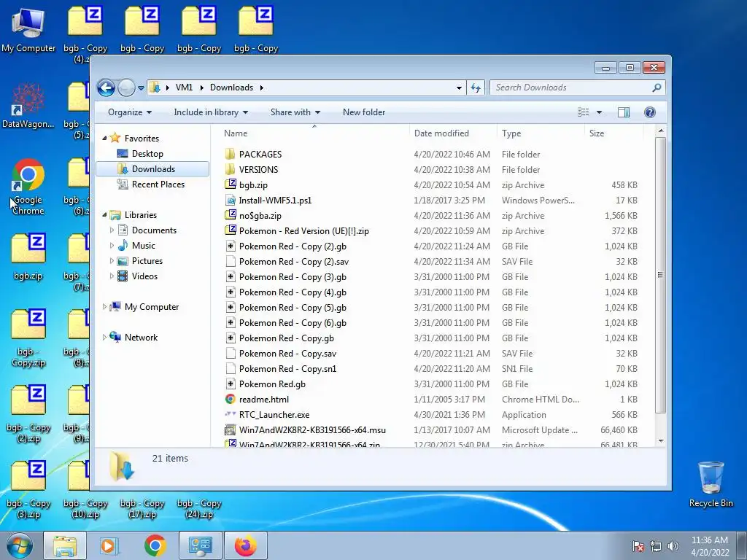Click the Firefox icon on taskbar
This screenshot has height=560, width=747.
click(245, 545)
